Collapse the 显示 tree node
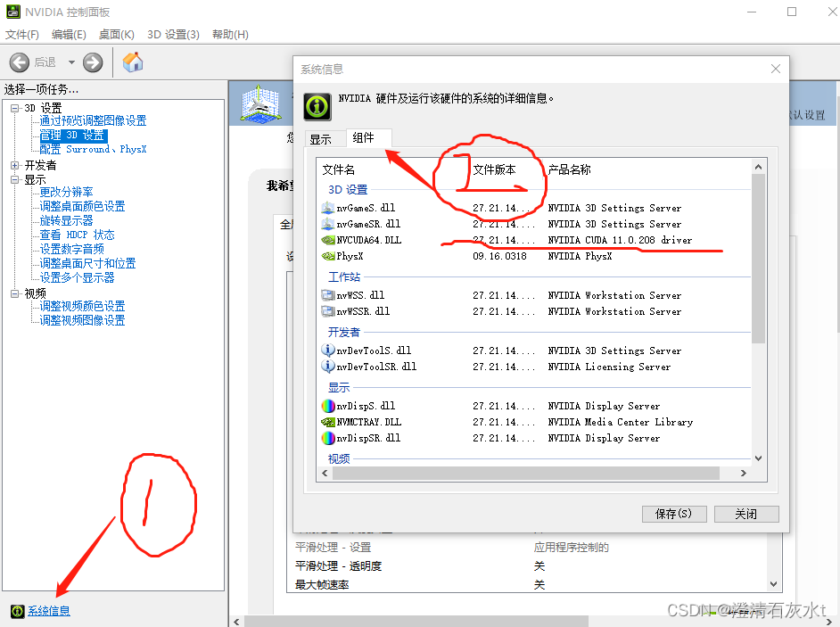The height and width of the screenshot is (627, 840). [x=14, y=179]
